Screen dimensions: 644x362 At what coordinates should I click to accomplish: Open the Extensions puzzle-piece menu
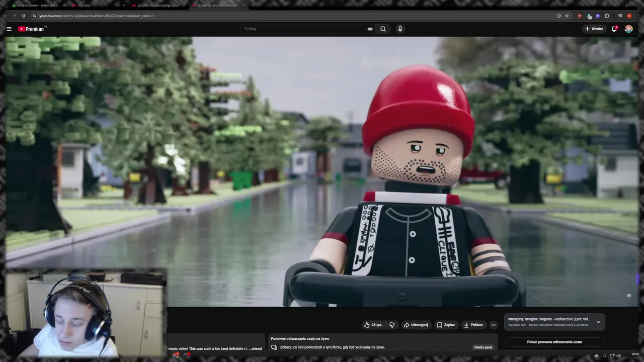click(x=607, y=16)
